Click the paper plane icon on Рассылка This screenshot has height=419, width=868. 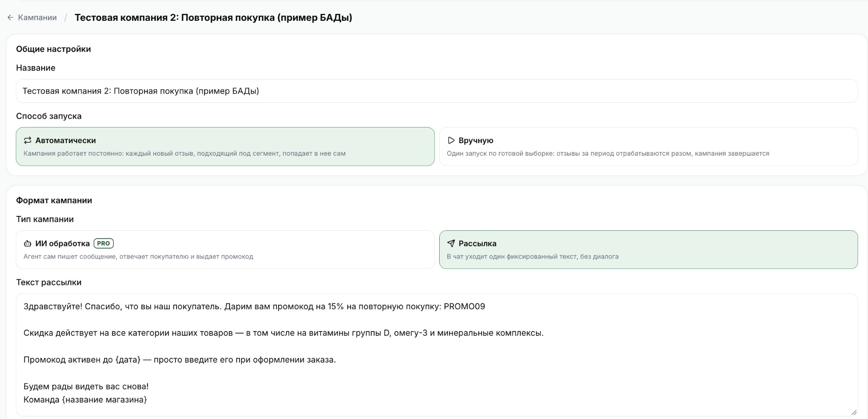click(x=451, y=243)
